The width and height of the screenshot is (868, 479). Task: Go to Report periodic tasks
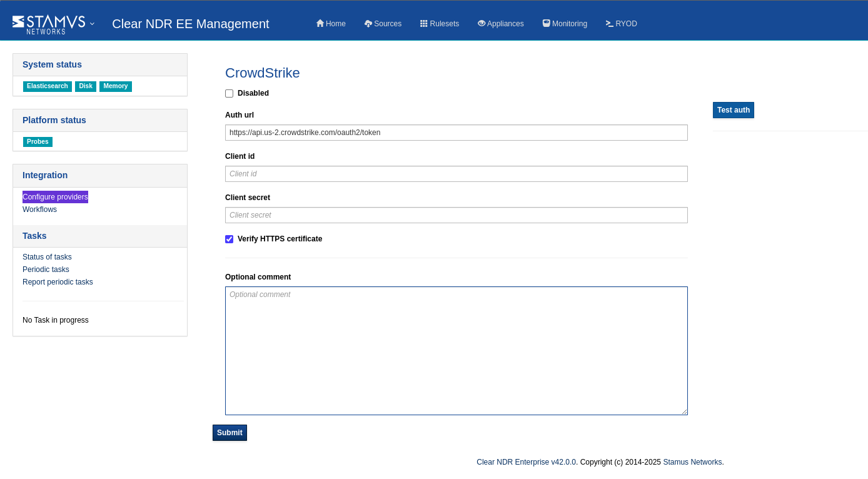point(58,282)
